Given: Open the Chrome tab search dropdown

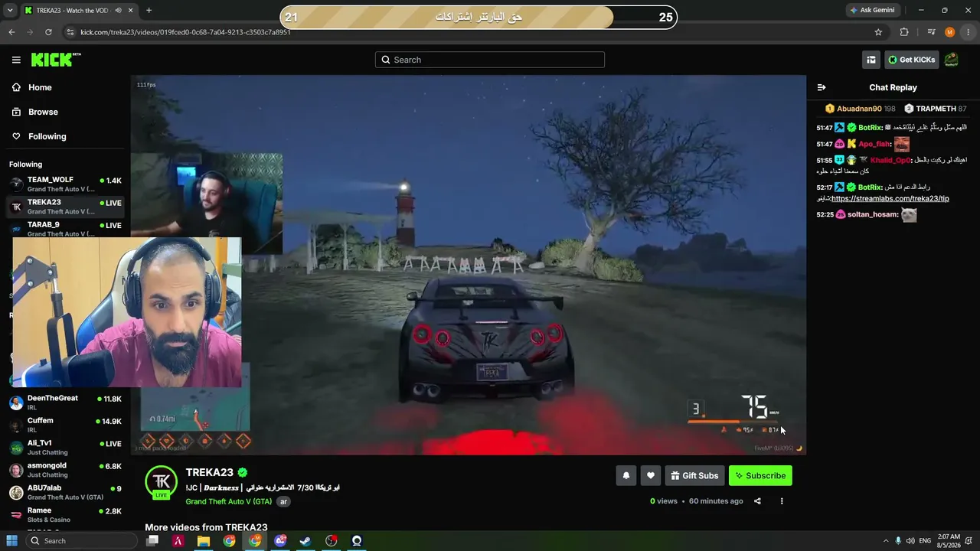Looking at the screenshot, I should (x=10, y=11).
